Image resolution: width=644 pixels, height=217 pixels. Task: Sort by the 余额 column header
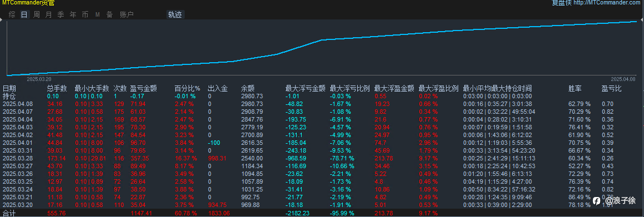(247, 88)
